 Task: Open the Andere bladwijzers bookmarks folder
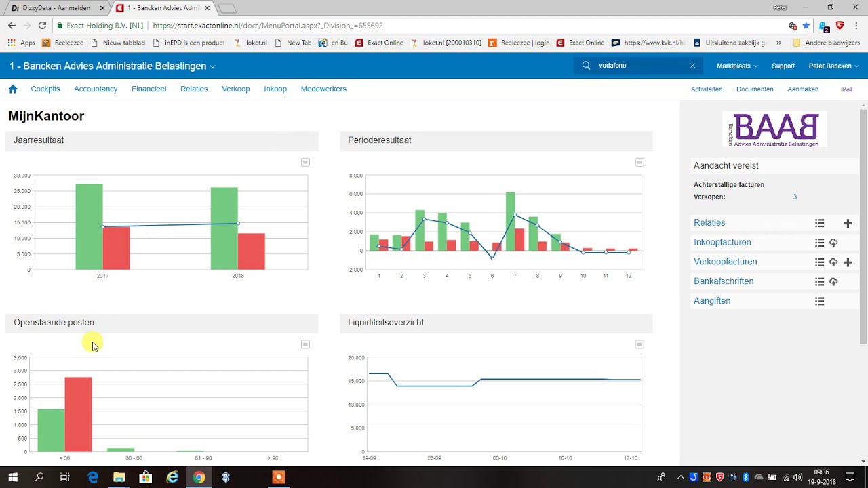click(x=826, y=43)
